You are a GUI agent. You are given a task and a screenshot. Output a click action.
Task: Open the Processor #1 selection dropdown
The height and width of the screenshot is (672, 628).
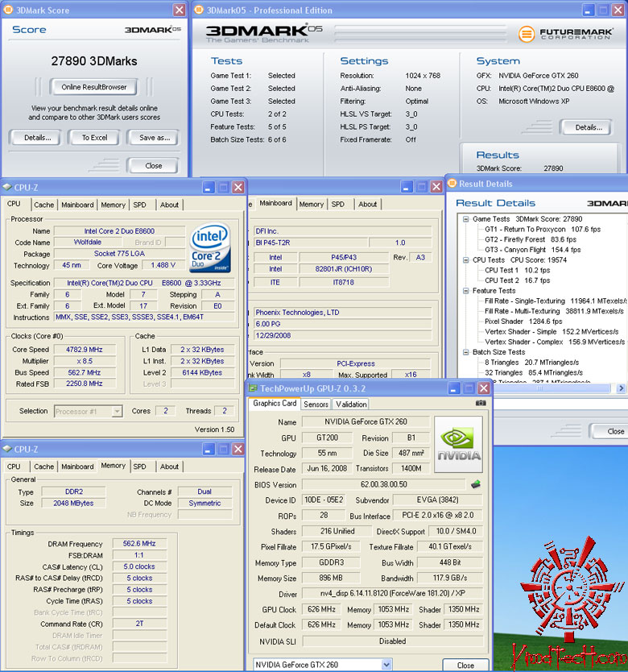coord(117,412)
